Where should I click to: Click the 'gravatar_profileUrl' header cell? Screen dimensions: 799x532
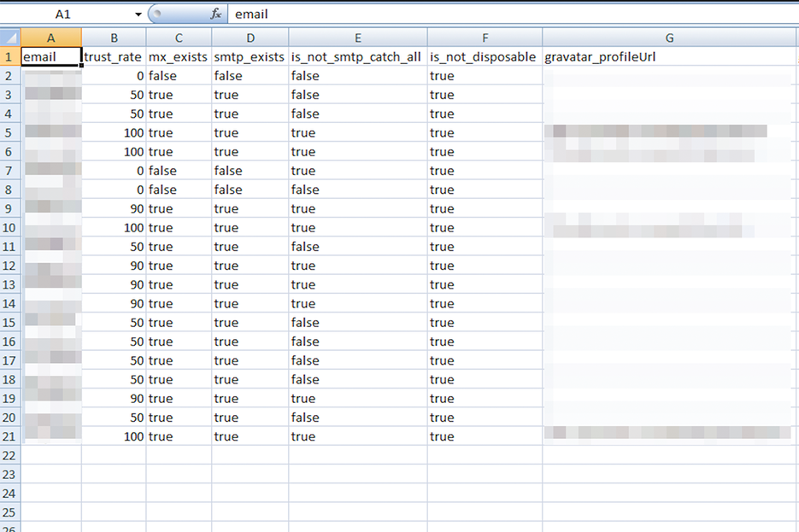coord(601,56)
